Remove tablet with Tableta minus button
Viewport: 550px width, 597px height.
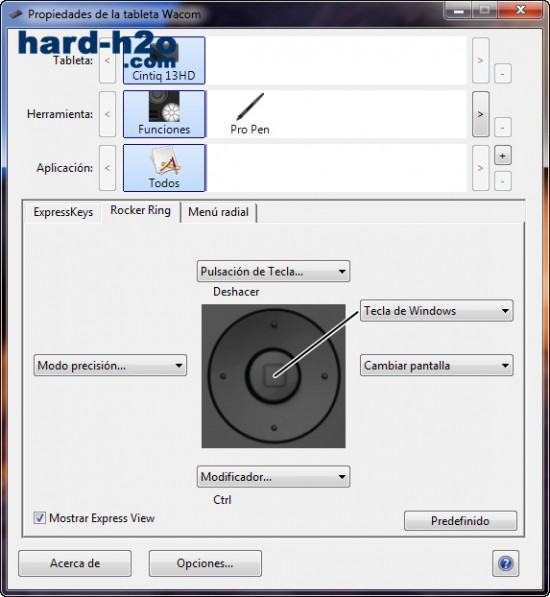[502, 74]
